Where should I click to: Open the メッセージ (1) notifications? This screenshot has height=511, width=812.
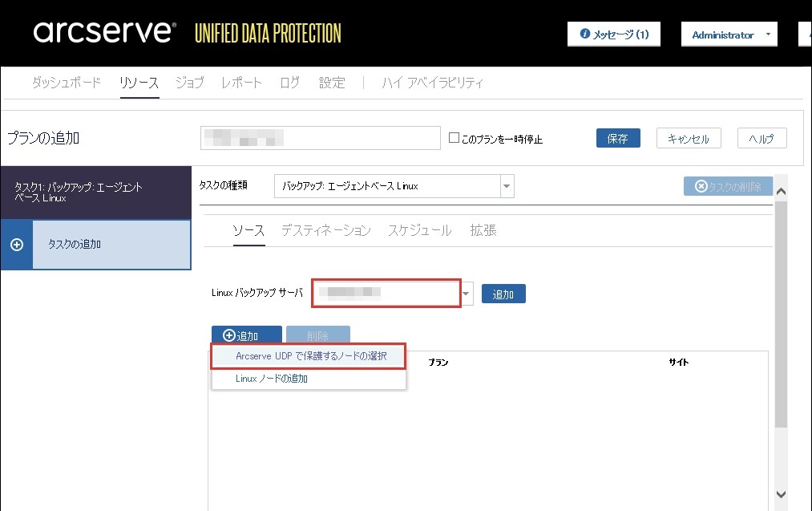pos(614,34)
